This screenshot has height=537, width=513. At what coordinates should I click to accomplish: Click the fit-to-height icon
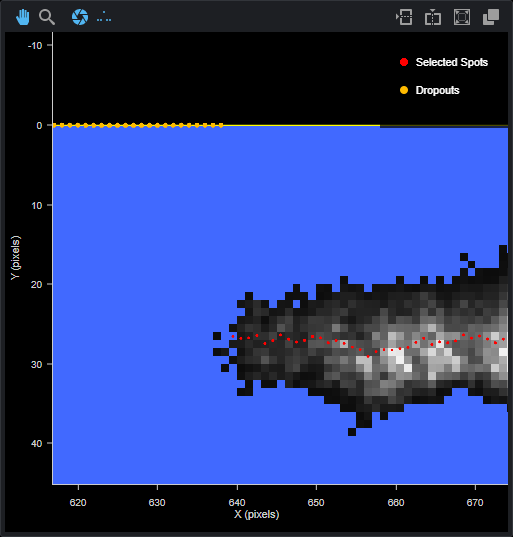pos(433,17)
